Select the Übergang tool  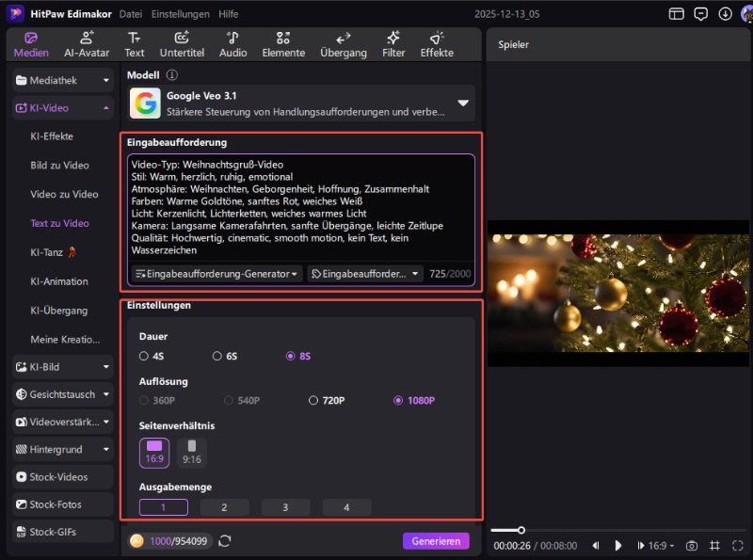coord(343,44)
